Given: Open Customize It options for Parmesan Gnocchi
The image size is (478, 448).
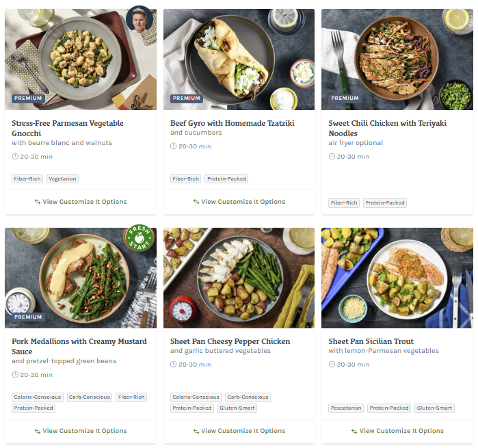Looking at the screenshot, I should click(x=81, y=202).
